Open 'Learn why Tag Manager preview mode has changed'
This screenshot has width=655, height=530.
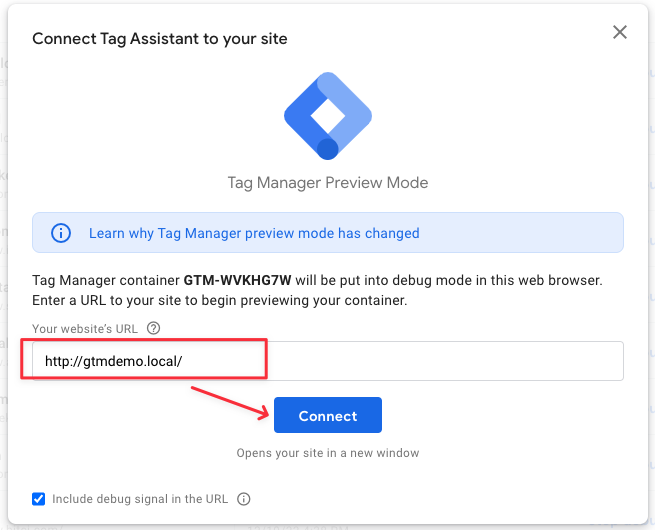(x=254, y=233)
